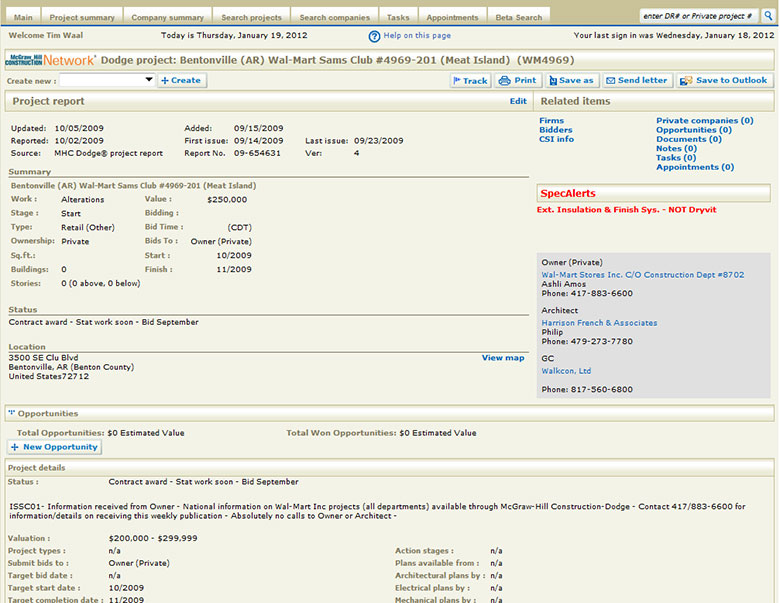Click Edit link in Project report header
The width and height of the screenshot is (780, 603).
point(518,101)
